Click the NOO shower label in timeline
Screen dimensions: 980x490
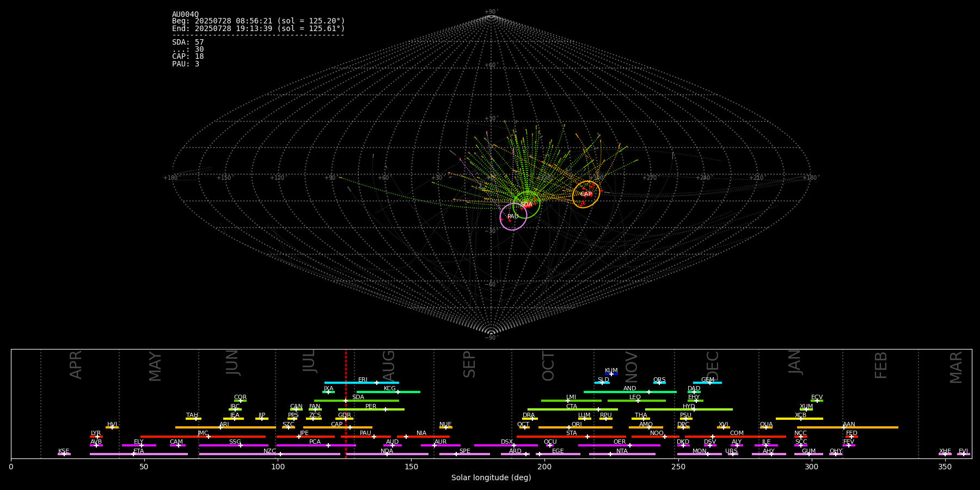[657, 433]
